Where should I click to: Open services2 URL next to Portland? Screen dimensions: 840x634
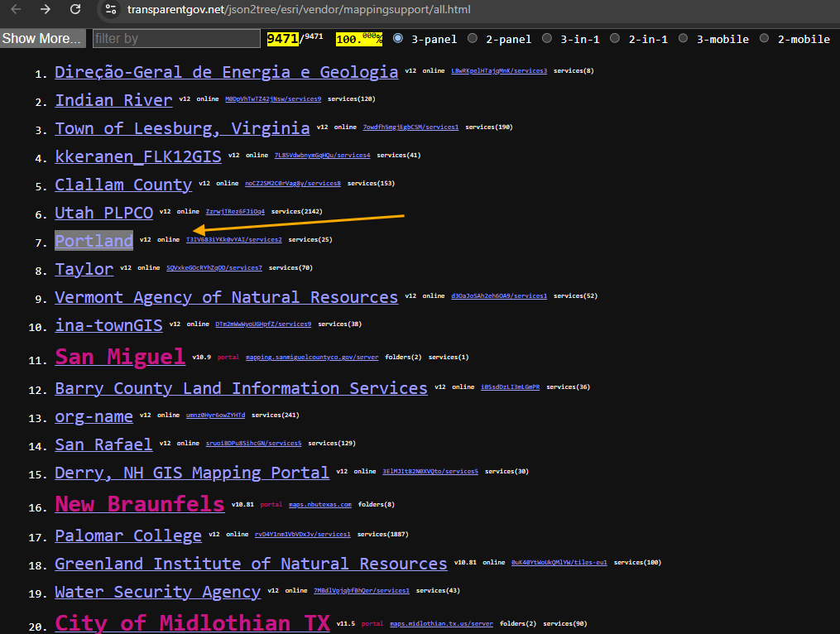tap(234, 239)
